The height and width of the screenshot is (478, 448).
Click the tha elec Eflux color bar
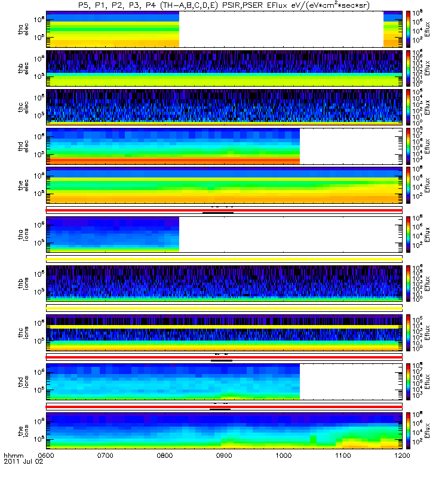408,29
